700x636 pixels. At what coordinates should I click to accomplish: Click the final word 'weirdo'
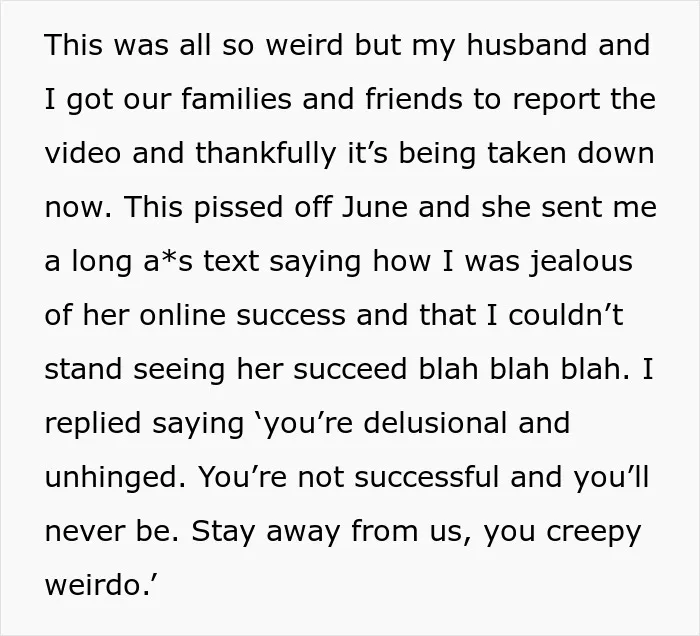click(93, 585)
